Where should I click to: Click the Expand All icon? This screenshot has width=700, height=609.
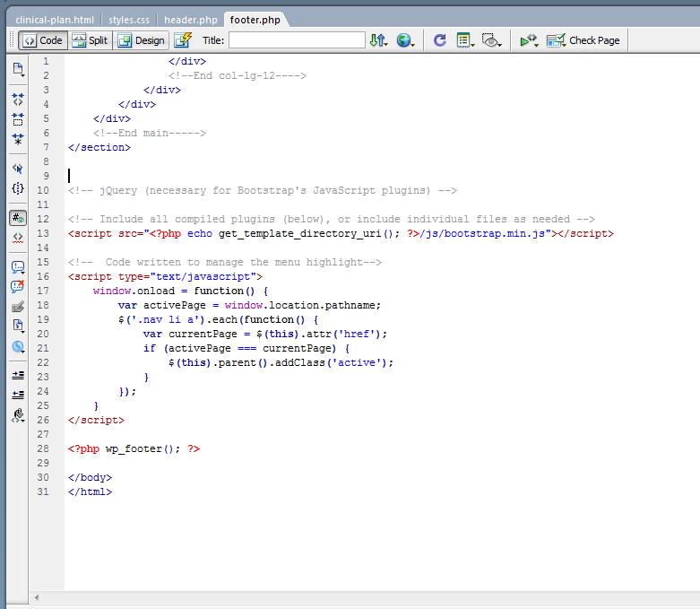click(x=18, y=139)
